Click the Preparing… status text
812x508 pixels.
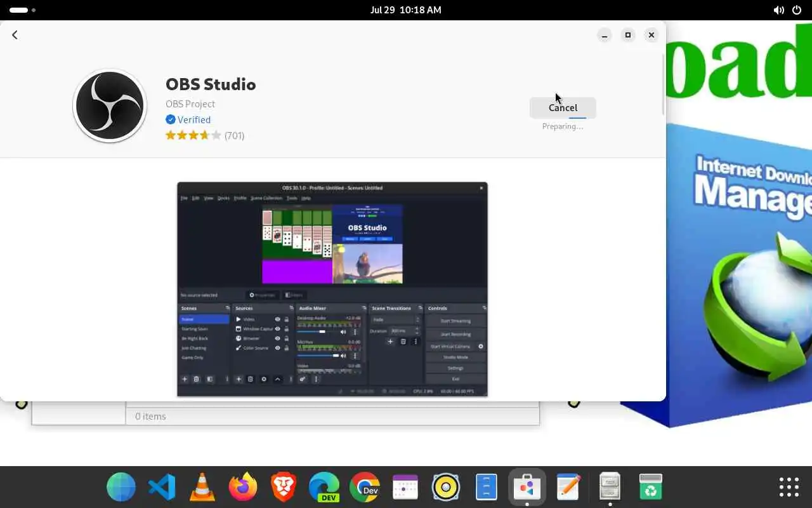coord(563,126)
